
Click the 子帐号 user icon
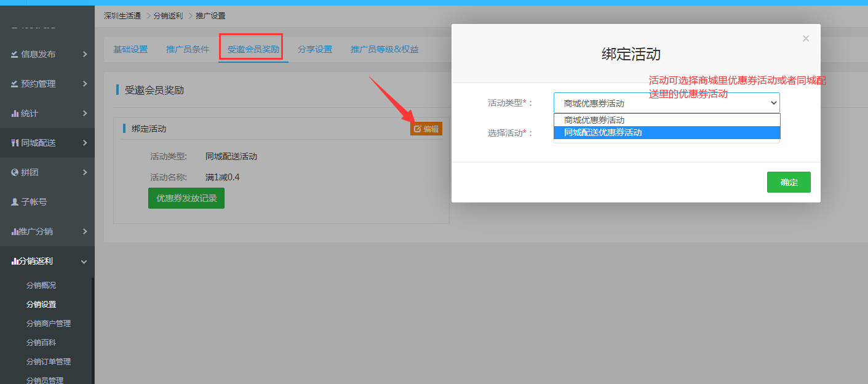pyautogui.click(x=15, y=202)
